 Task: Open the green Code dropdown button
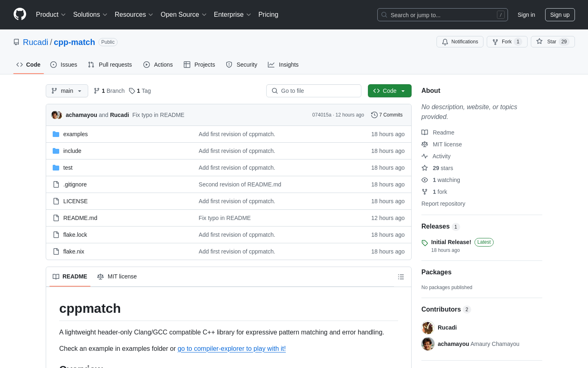pyautogui.click(x=390, y=91)
